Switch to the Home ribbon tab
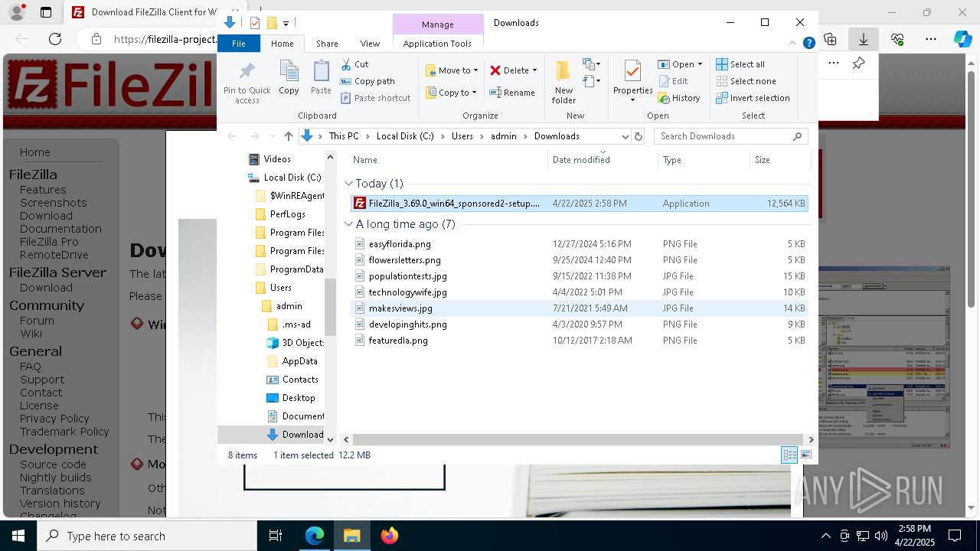980x551 pixels. tap(282, 44)
